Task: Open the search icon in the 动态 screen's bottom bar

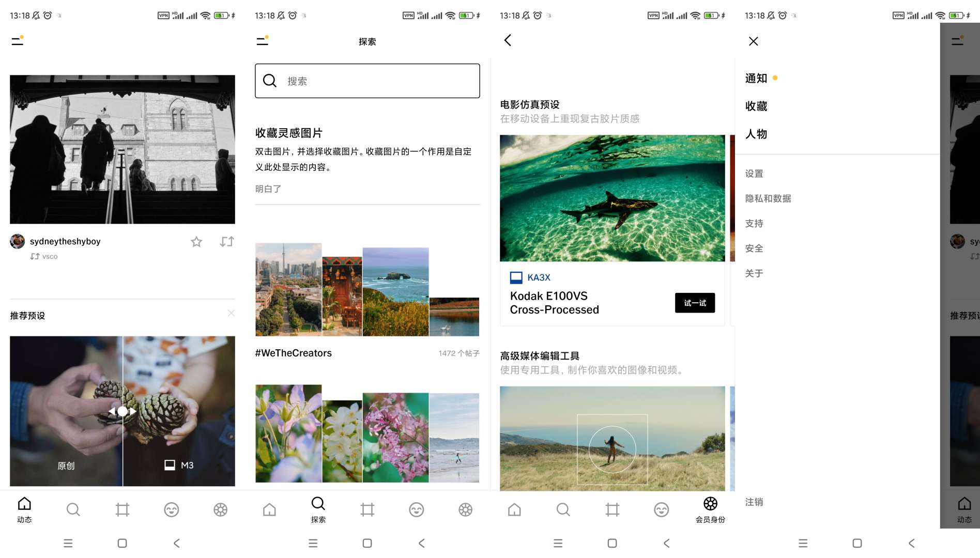Action: (x=73, y=510)
